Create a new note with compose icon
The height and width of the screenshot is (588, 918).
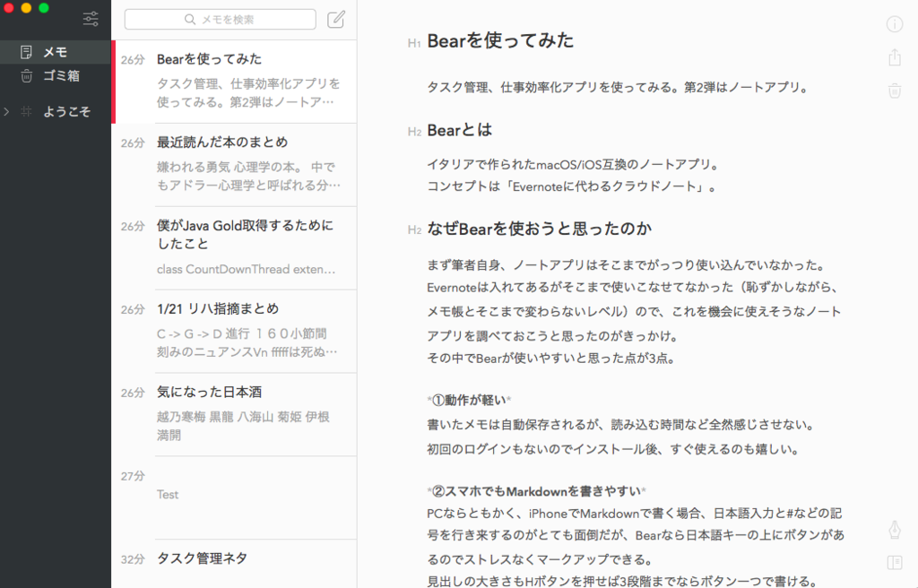(336, 20)
